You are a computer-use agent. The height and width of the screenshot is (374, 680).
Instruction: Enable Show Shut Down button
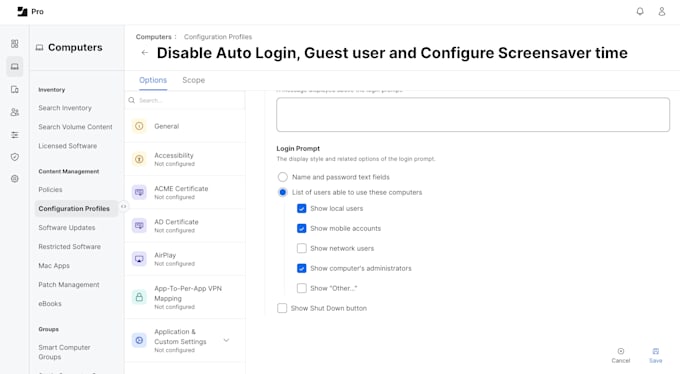click(x=282, y=308)
